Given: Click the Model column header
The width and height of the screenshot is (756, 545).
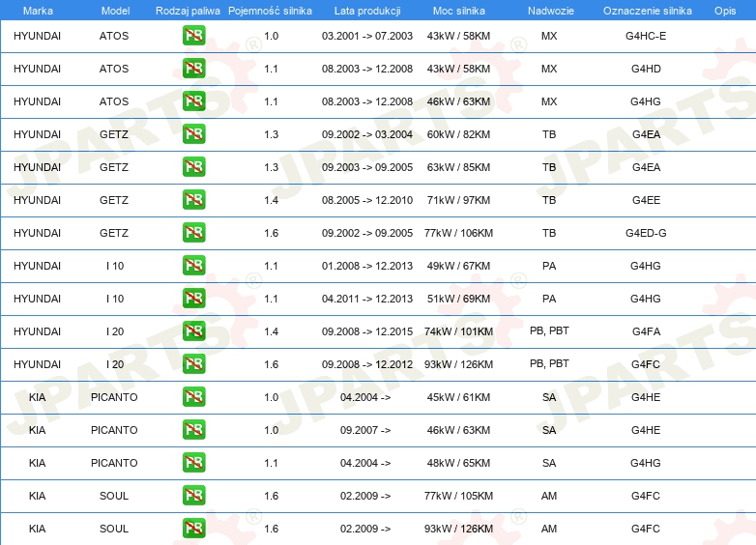Looking at the screenshot, I should (115, 11).
